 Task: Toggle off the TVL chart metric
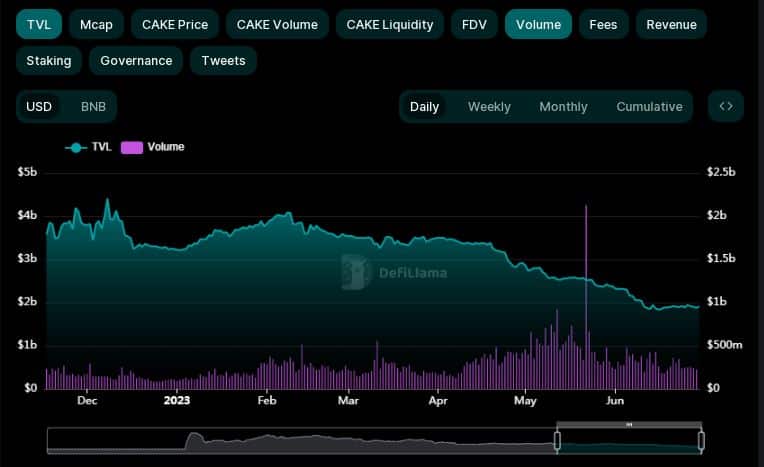click(39, 24)
